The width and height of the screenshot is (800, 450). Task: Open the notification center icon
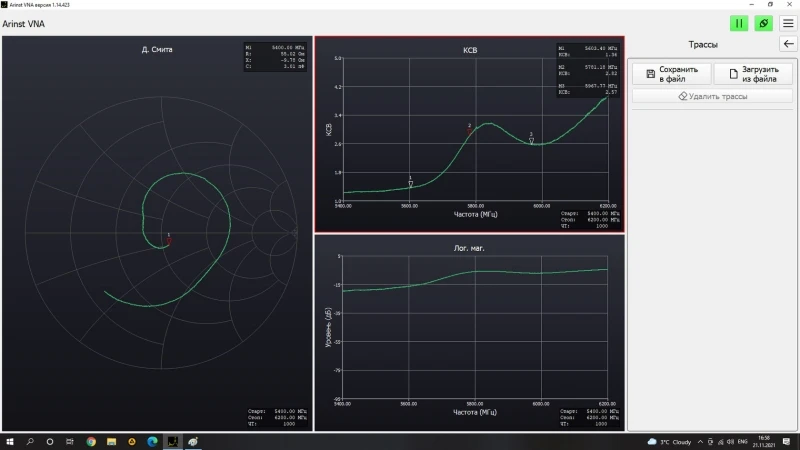pyautogui.click(x=787, y=442)
